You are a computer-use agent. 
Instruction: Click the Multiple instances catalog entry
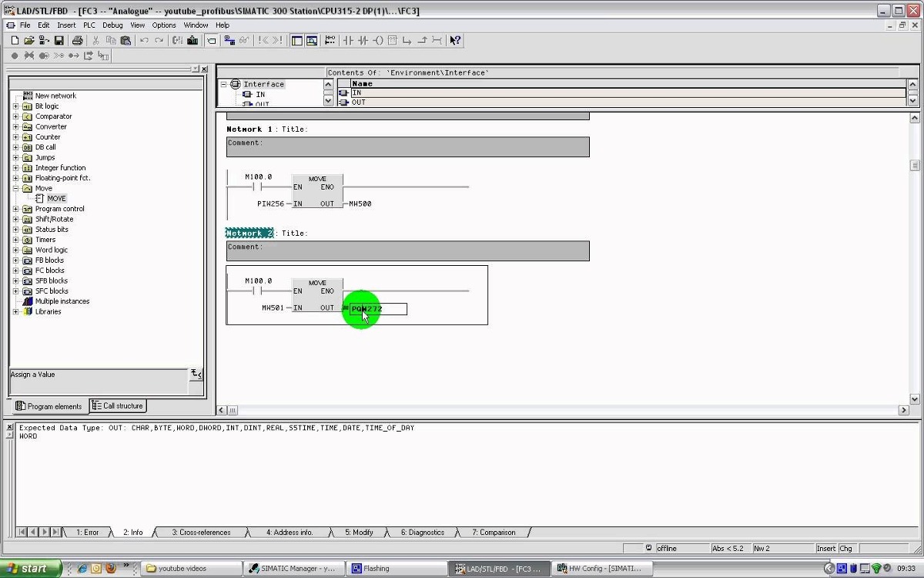pyautogui.click(x=62, y=301)
